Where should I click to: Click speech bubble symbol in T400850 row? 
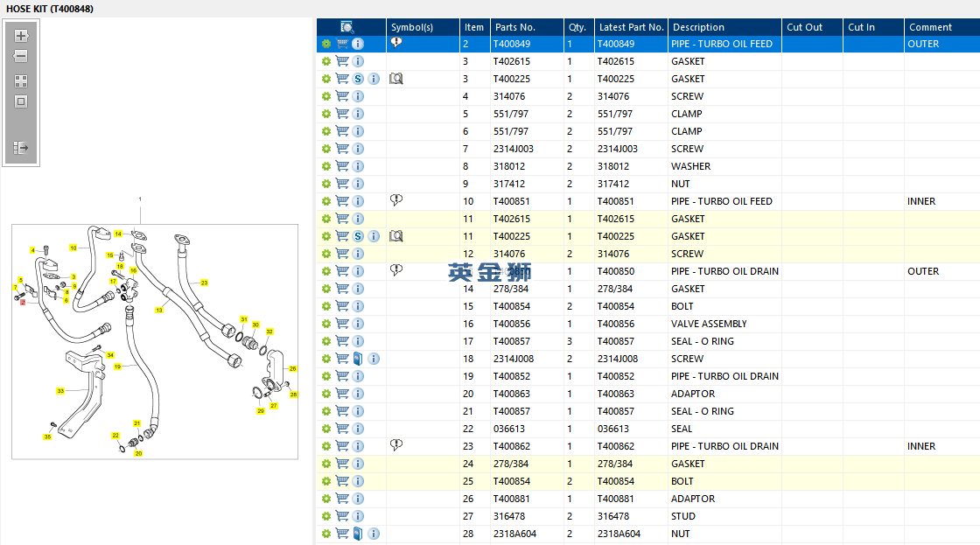tap(396, 270)
